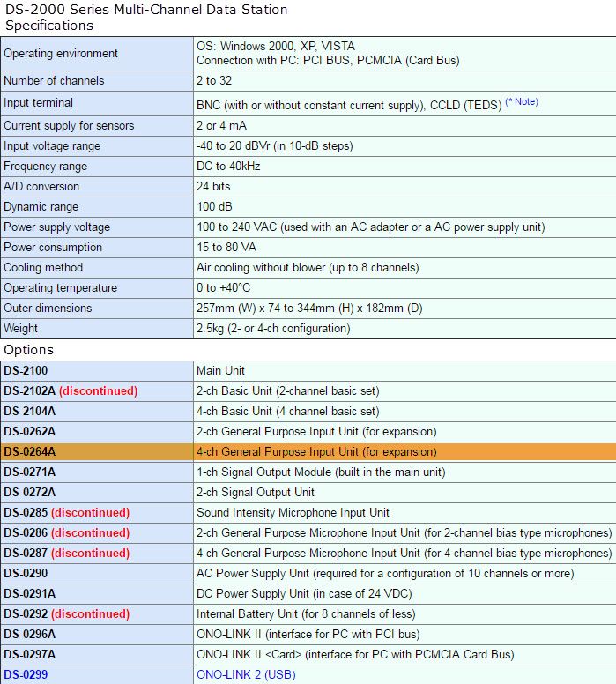The image size is (616, 684).
Task: Click '1-ch Signal Output Module' description
Action: pos(321,472)
